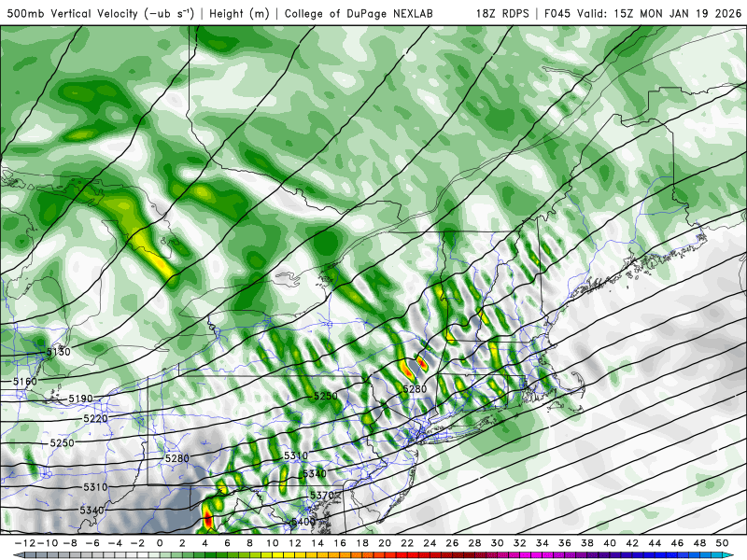Click the -2 value on the color scale
This screenshot has width=747, height=560.
[x=136, y=543]
